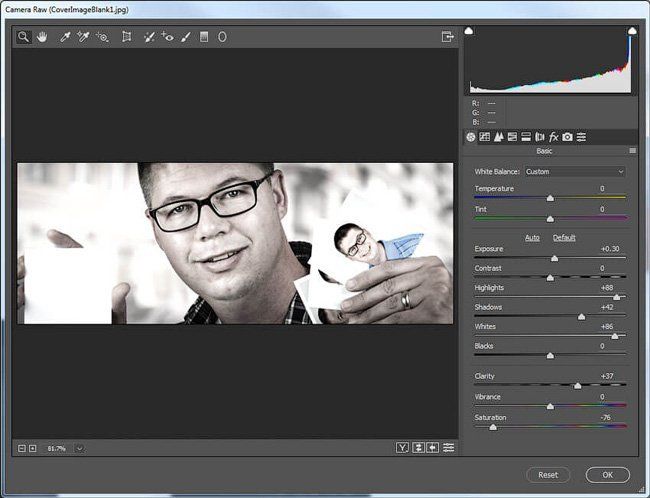This screenshot has width=650, height=498.
Task: Pick the White Balance eyedropper tool
Action: (65, 37)
